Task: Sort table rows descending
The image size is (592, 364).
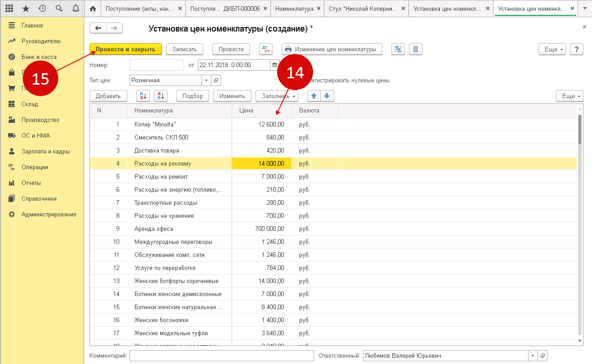Action: pos(161,96)
